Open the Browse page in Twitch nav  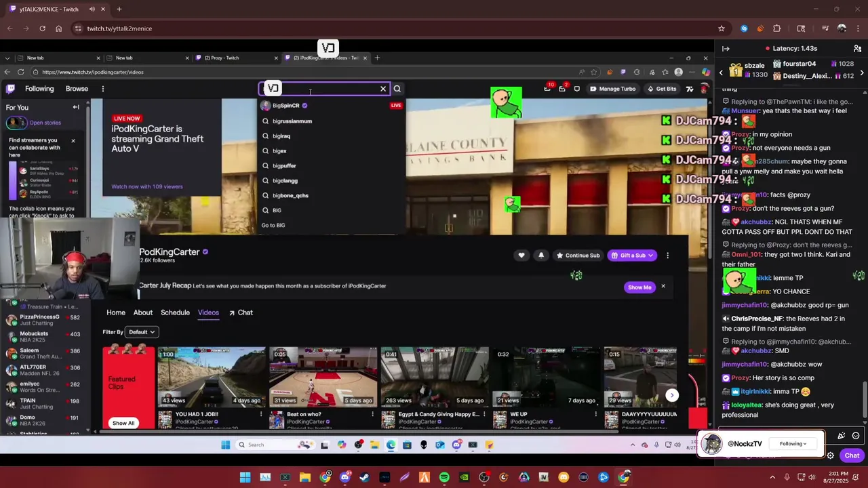[77, 89]
